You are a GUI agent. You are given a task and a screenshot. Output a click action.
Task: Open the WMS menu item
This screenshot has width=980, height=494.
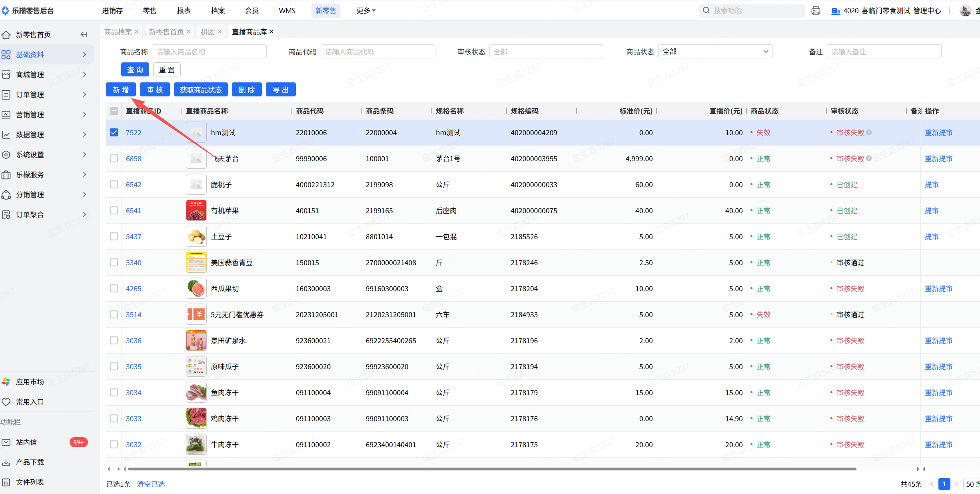pos(287,11)
